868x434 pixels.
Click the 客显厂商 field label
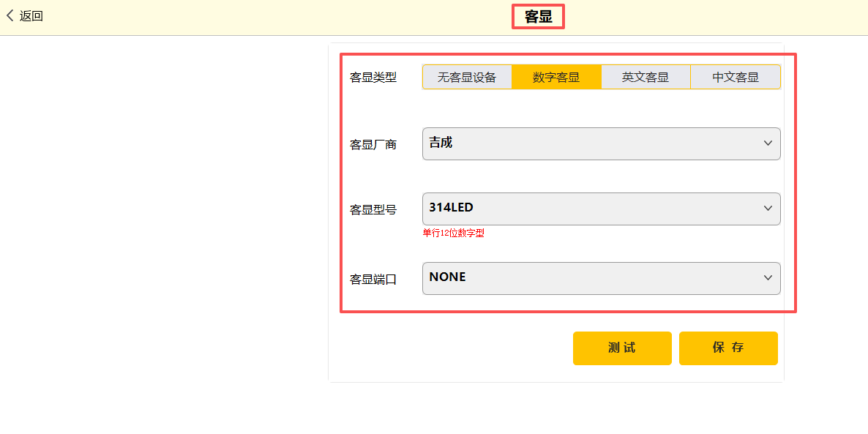point(373,145)
